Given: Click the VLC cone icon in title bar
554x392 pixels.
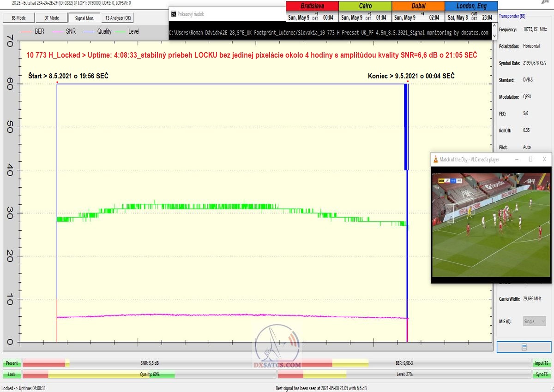Looking at the screenshot, I should pyautogui.click(x=435, y=160).
